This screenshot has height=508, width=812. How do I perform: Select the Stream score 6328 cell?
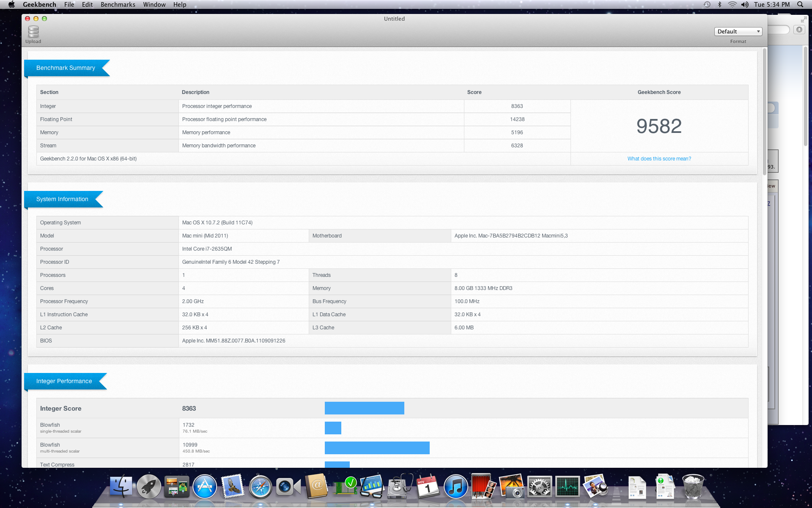[517, 146]
